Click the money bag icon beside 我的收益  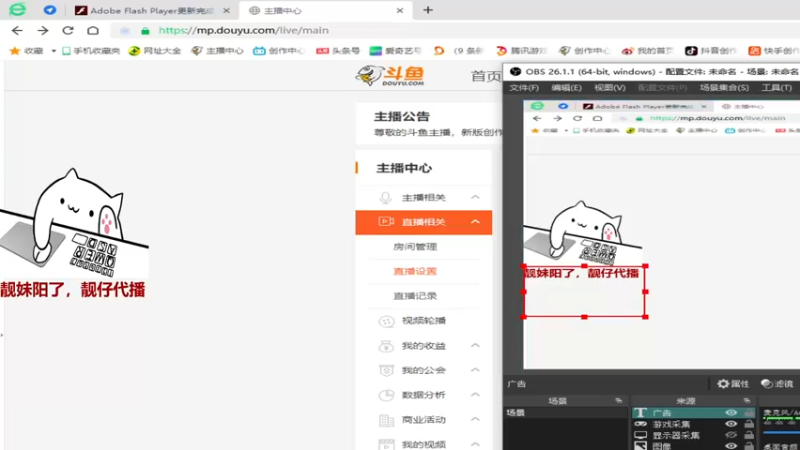[386, 346]
